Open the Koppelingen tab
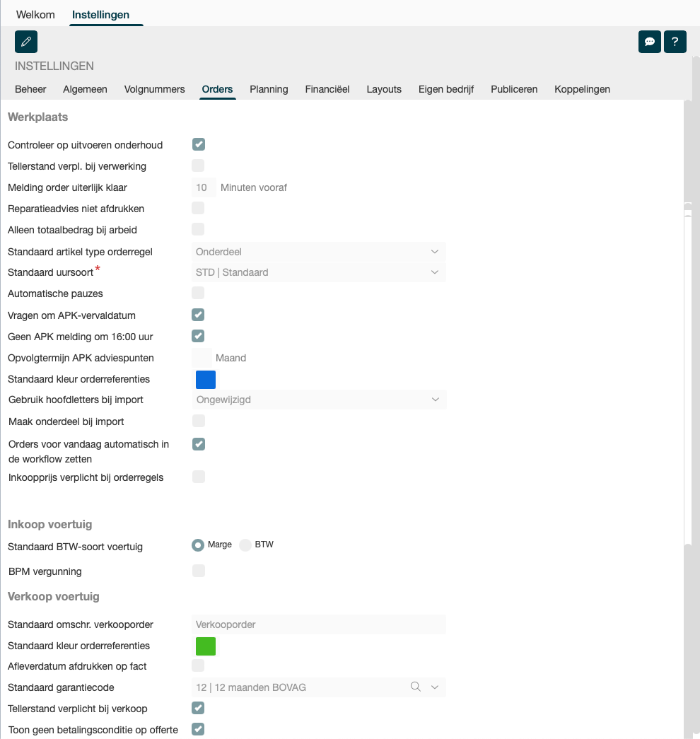 pyautogui.click(x=582, y=89)
